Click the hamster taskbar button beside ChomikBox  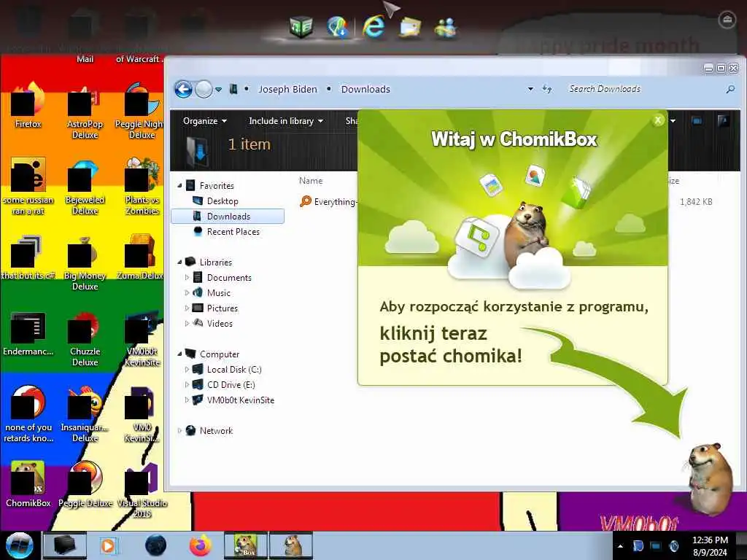click(291, 545)
